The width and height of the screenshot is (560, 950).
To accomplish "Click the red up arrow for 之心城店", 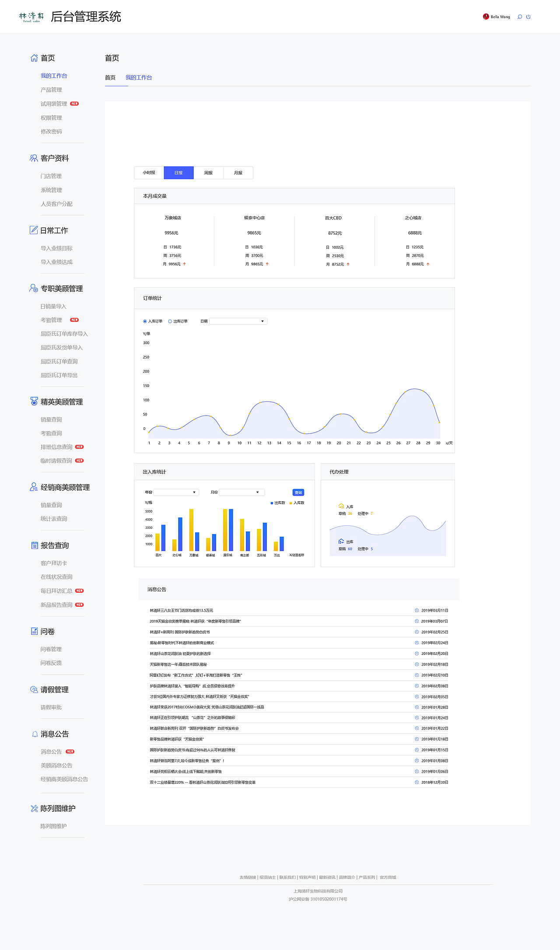I will (x=428, y=264).
